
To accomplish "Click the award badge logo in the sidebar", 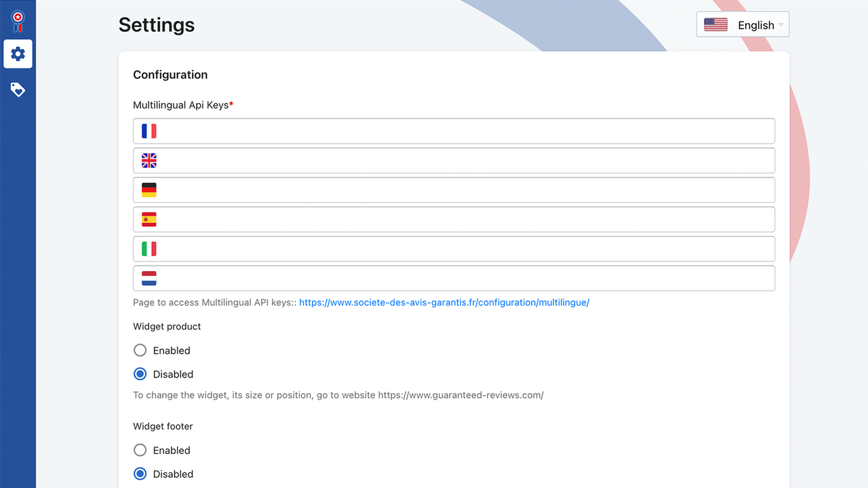I will (x=18, y=20).
